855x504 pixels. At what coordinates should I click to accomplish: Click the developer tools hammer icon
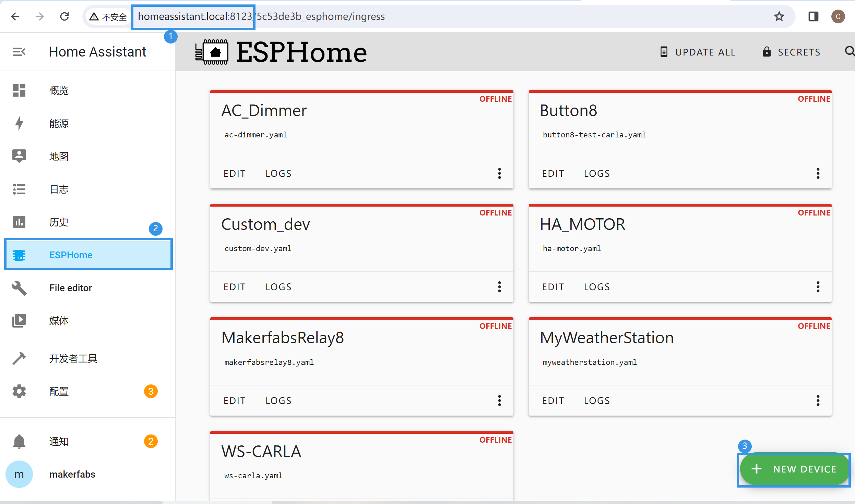(x=19, y=358)
